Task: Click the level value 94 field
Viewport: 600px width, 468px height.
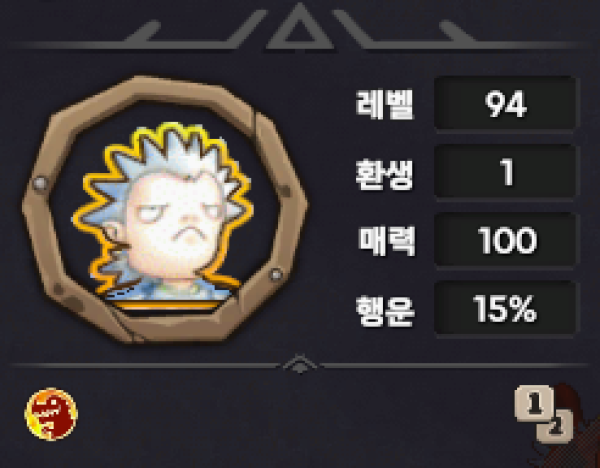Action: click(x=505, y=104)
